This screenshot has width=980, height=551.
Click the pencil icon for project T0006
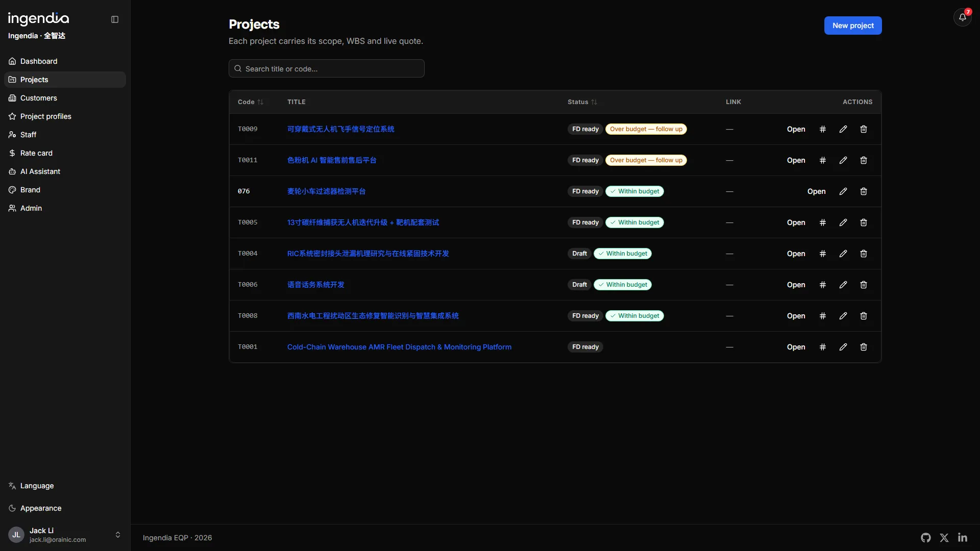pos(843,285)
